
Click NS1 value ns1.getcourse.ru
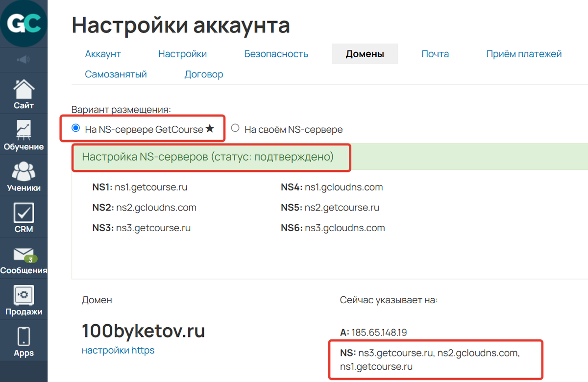(151, 187)
